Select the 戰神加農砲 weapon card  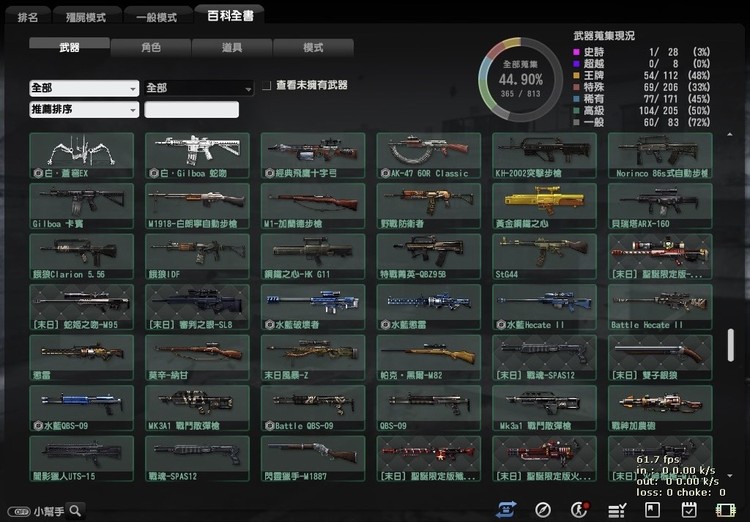tap(660, 408)
